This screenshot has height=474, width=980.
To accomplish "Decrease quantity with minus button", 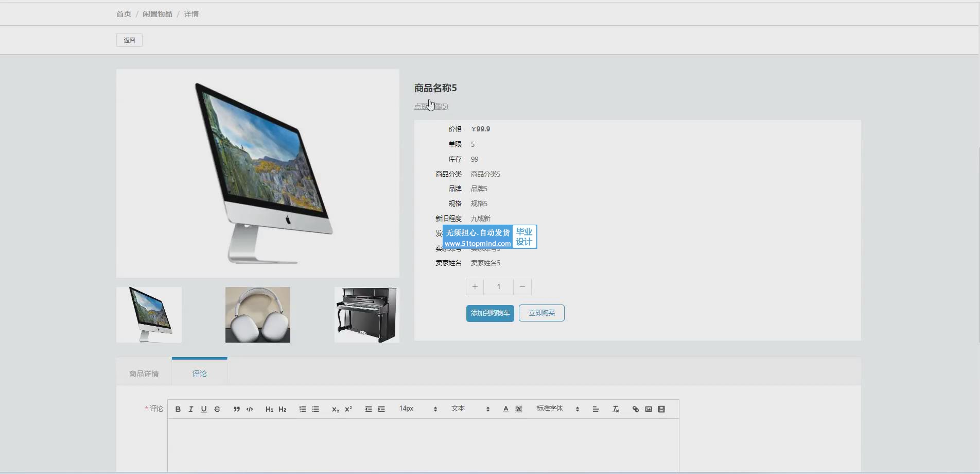I will [x=522, y=287].
